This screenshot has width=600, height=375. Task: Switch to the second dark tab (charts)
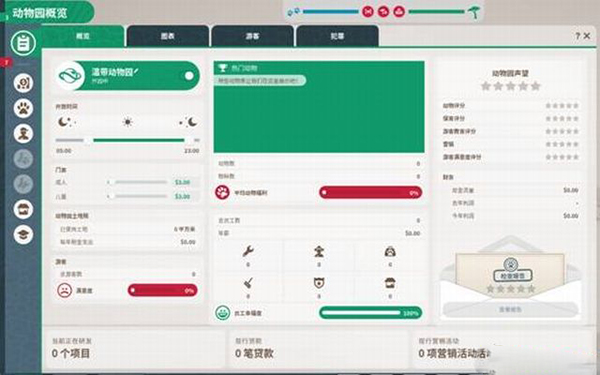click(168, 36)
